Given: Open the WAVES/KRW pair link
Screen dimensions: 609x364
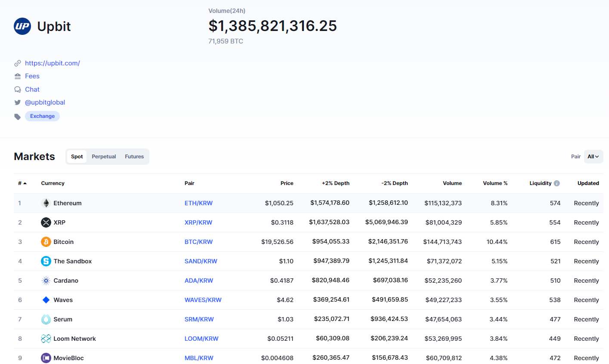Looking at the screenshot, I should tap(203, 300).
